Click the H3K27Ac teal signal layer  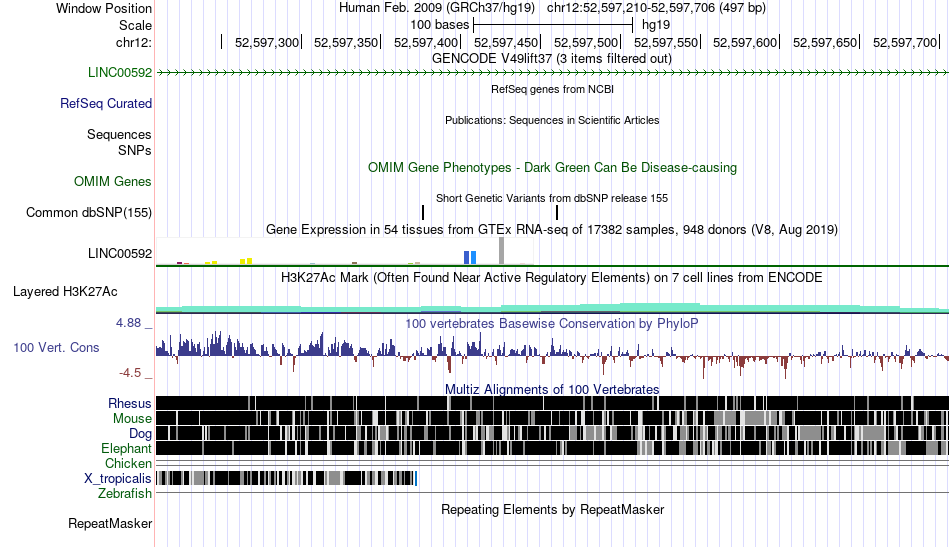click(553, 308)
